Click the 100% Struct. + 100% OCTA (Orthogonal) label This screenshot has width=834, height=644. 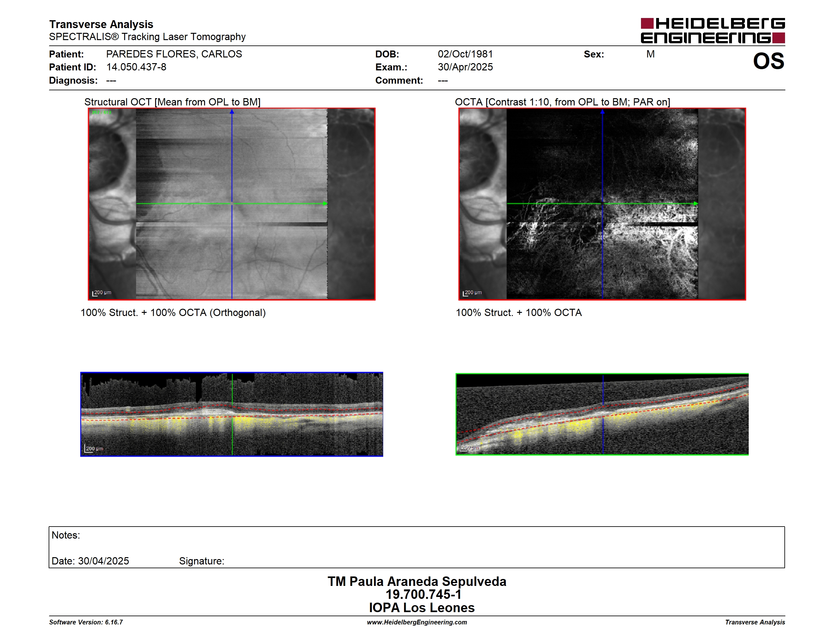coord(173,313)
